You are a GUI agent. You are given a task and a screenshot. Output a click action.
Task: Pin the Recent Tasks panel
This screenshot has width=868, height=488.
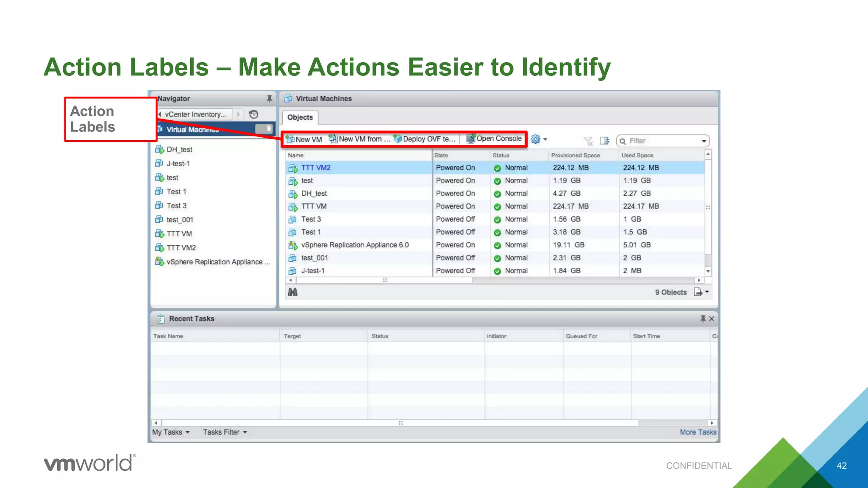tap(703, 319)
